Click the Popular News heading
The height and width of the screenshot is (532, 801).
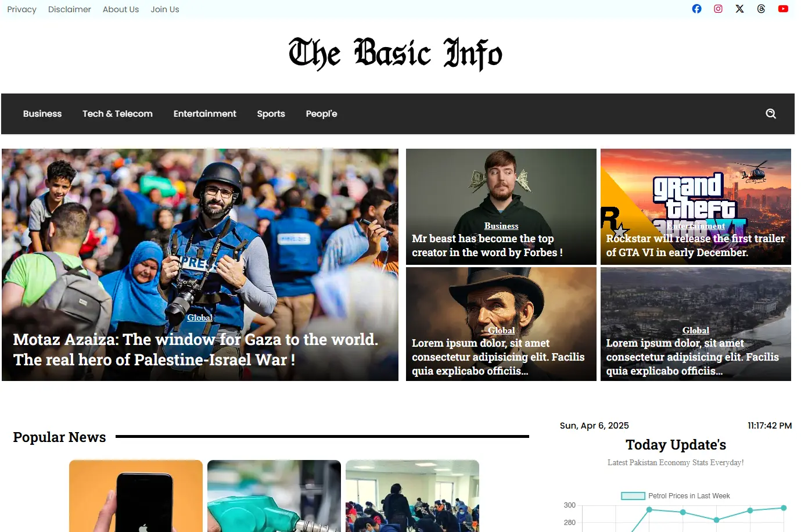point(59,437)
